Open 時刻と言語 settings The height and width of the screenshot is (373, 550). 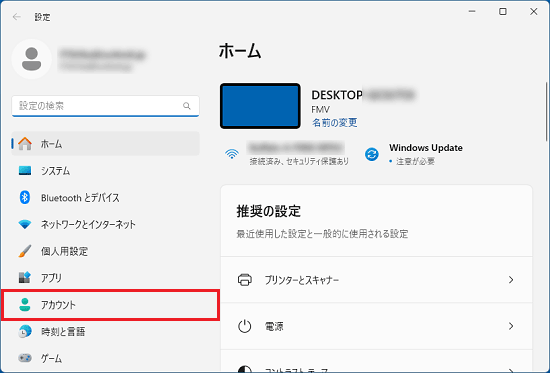(106, 331)
